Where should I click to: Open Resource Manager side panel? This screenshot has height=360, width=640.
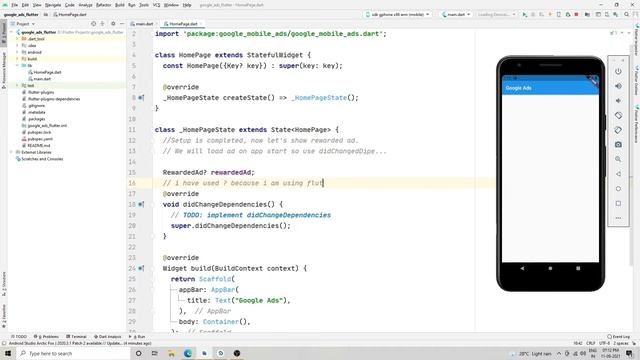(x=4, y=70)
